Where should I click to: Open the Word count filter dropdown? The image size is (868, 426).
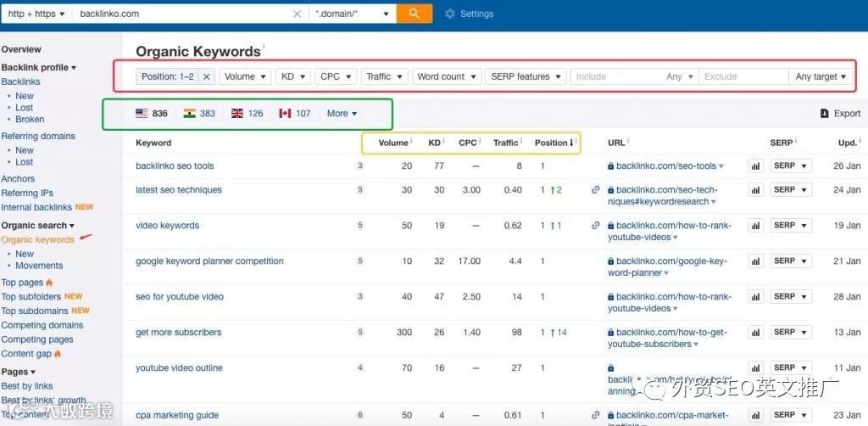[447, 76]
